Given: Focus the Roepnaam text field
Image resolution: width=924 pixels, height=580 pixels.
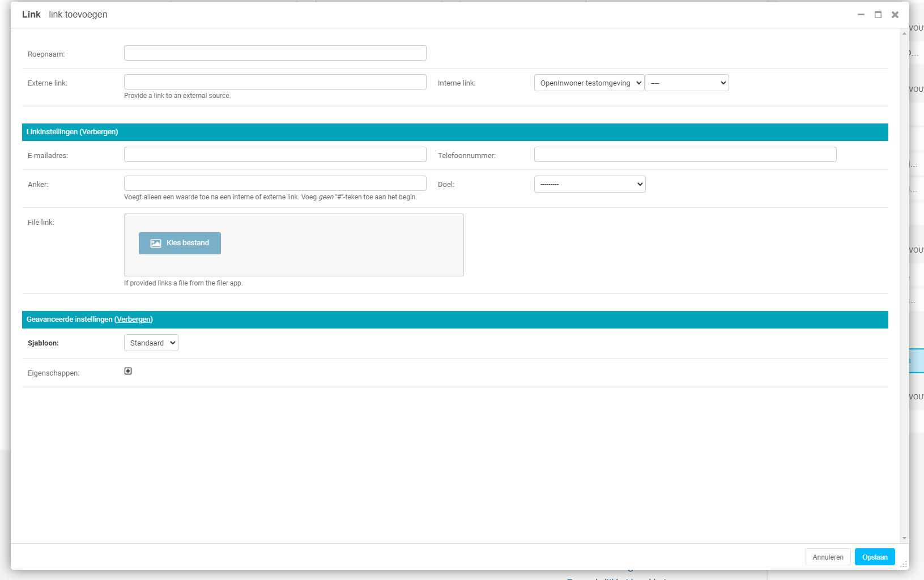Looking at the screenshot, I should 275,53.
